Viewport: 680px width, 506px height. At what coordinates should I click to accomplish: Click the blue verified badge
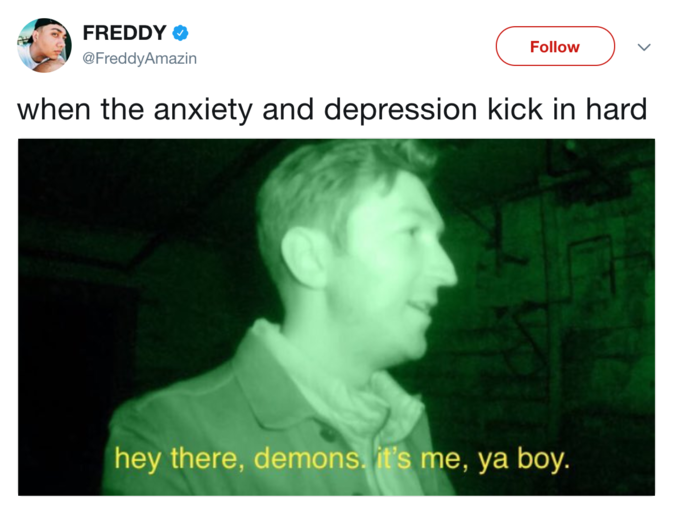click(x=180, y=33)
